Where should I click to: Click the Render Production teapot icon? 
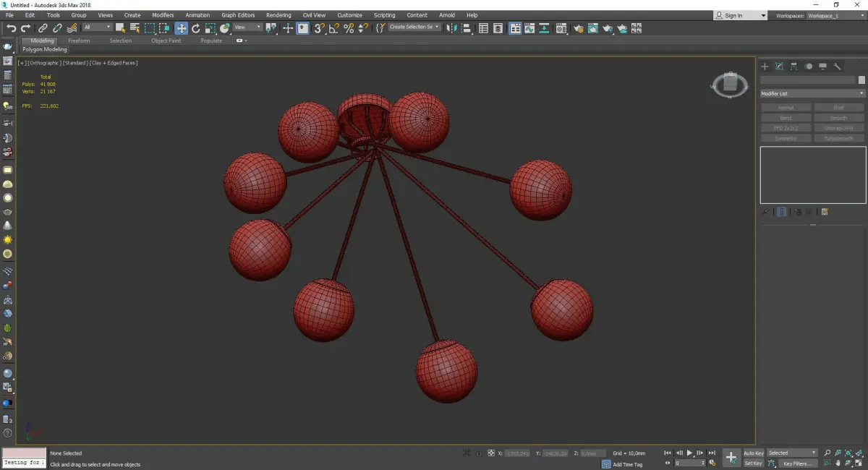[608, 28]
